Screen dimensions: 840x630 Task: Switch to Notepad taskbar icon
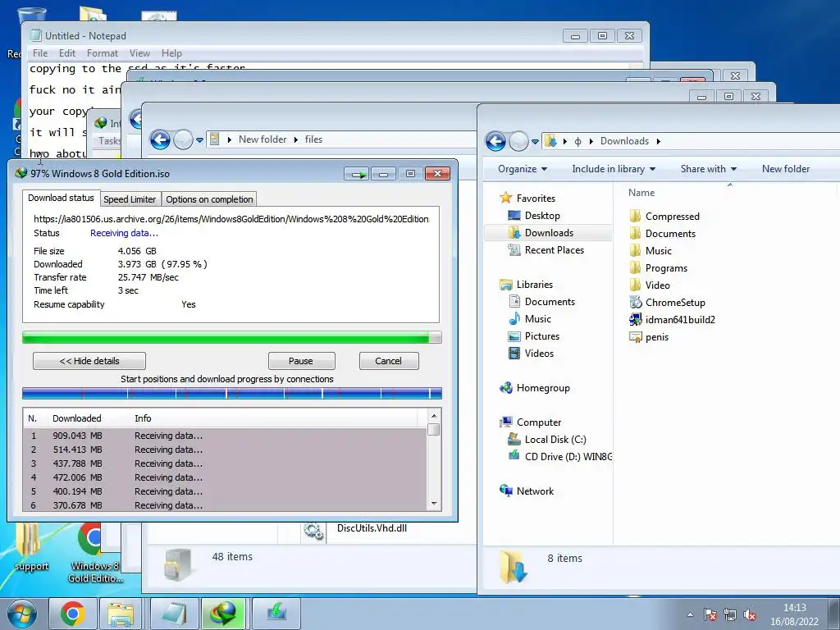(174, 614)
